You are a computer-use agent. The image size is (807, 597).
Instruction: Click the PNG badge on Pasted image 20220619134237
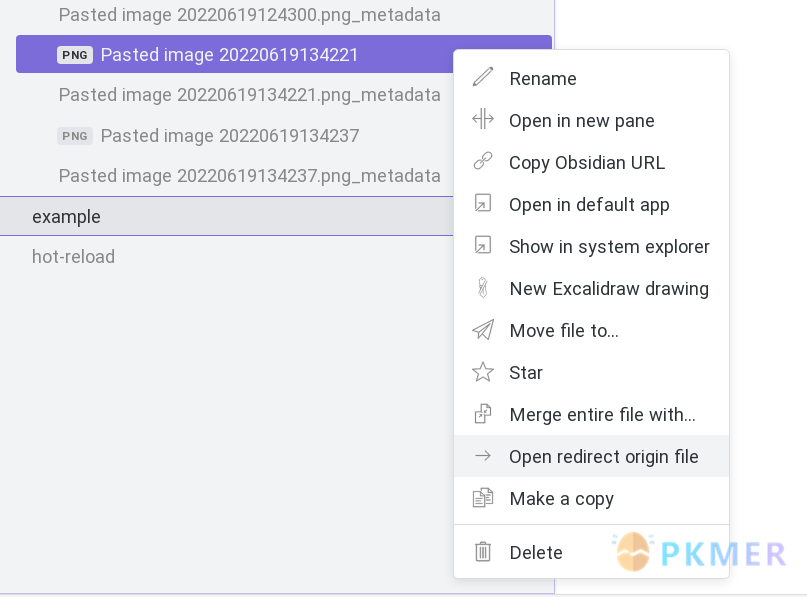click(75, 136)
